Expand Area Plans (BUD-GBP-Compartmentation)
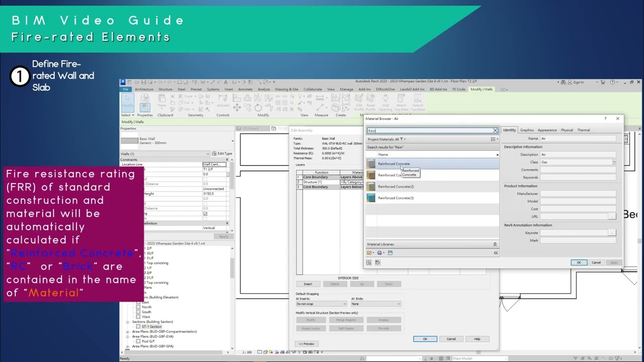The height and width of the screenshot is (362, 644). pos(128,331)
